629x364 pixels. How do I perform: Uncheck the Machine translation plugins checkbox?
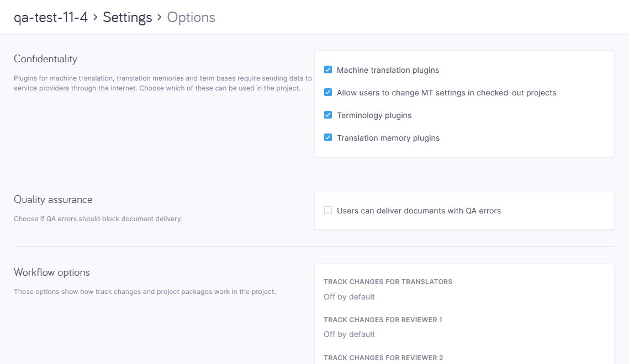328,69
